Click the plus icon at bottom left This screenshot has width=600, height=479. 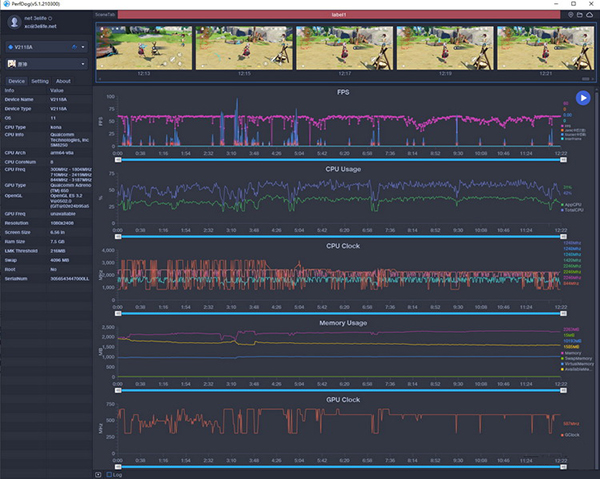coord(97,474)
